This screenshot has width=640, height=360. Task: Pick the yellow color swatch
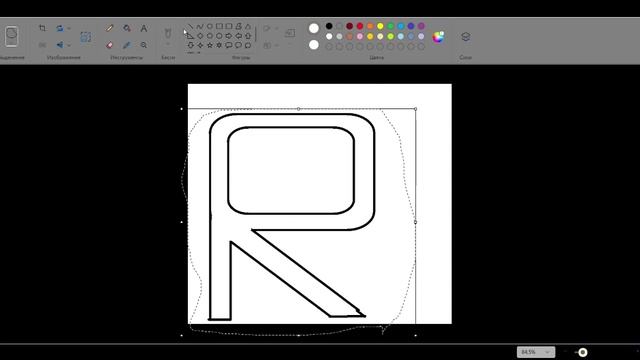pyautogui.click(x=380, y=26)
